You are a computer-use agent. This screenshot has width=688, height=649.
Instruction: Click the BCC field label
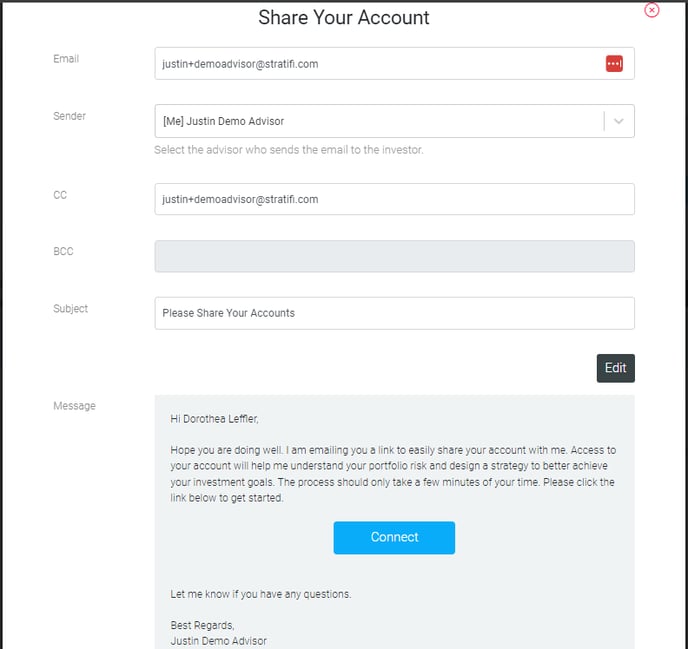(x=63, y=251)
